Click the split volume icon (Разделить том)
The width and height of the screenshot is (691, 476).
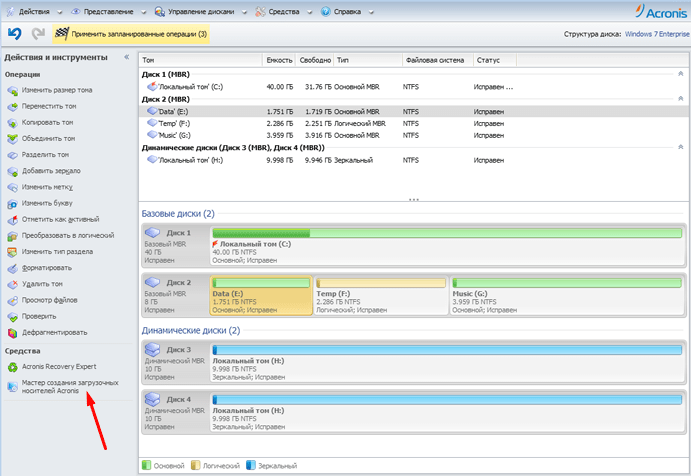pos(12,155)
